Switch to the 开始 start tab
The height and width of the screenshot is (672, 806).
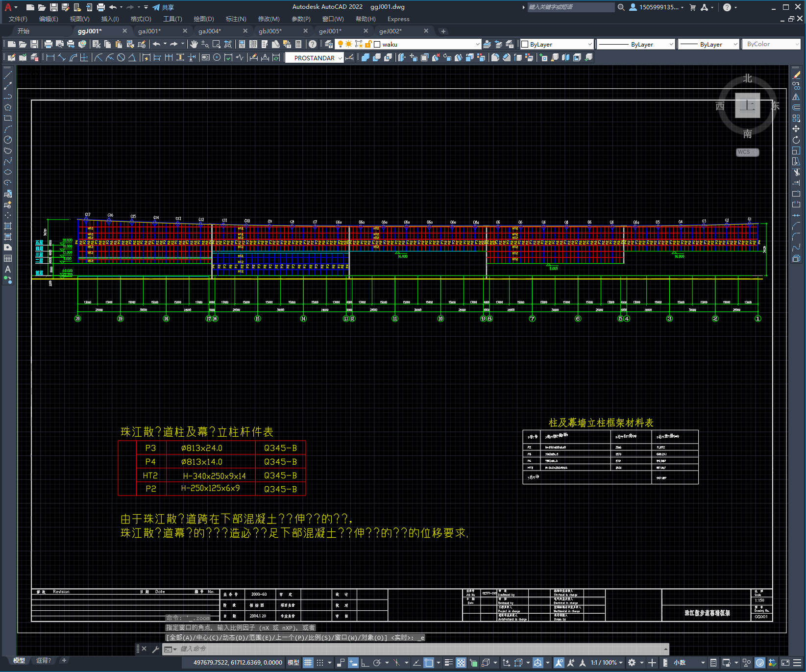click(23, 31)
